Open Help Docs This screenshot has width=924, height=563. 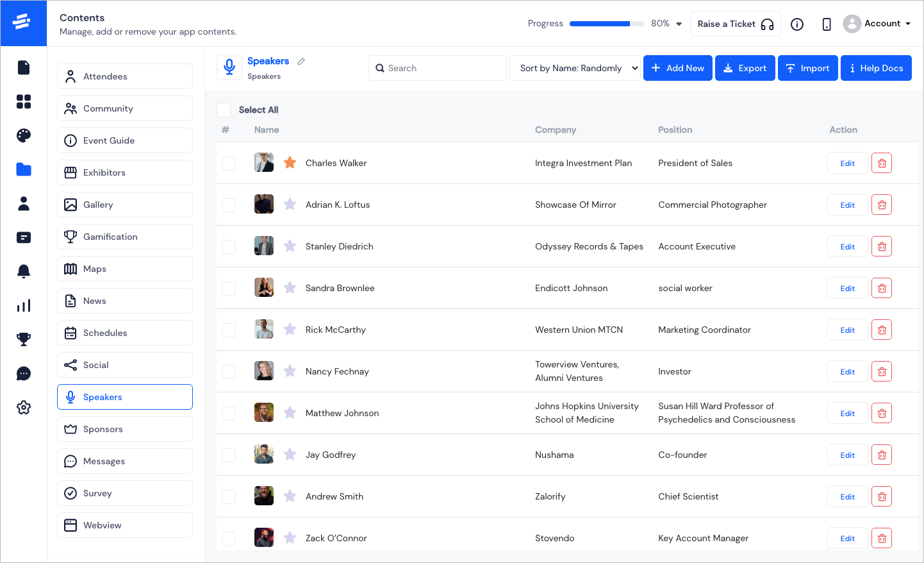(876, 68)
